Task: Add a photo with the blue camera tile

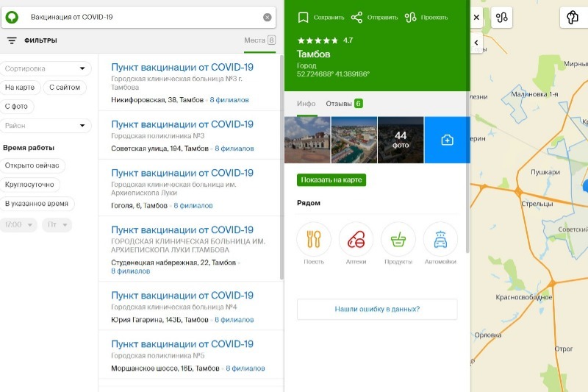Action: 447,140
